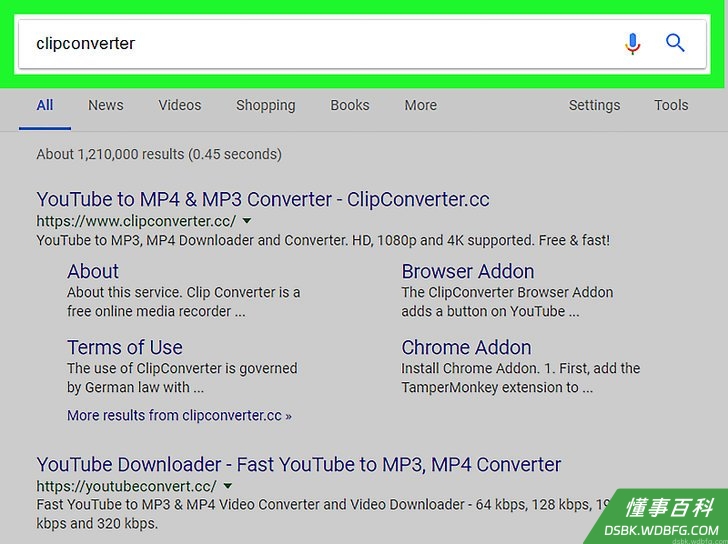728x544 pixels.
Task: Click the https://youtubeconvert.cc/ URL text
Action: 126,486
